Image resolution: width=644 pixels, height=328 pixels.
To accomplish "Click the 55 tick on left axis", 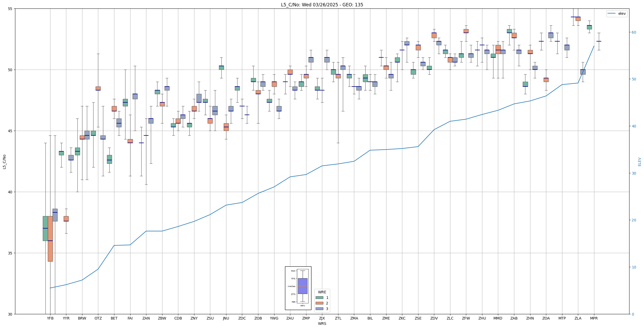I will click(10, 9).
